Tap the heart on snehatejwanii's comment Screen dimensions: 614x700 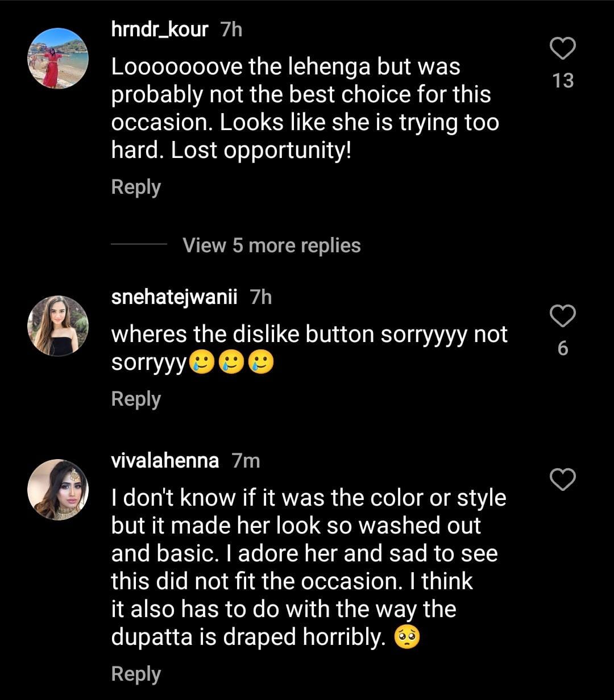563,316
